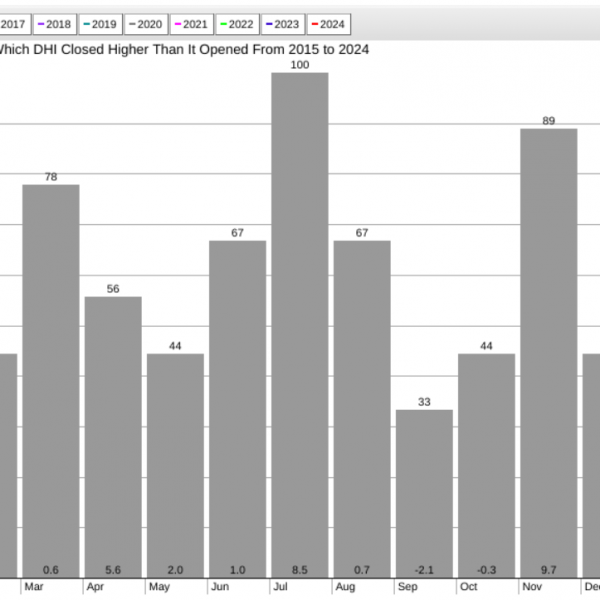Click the 78 value above March bar
600x600 pixels.
click(x=51, y=177)
